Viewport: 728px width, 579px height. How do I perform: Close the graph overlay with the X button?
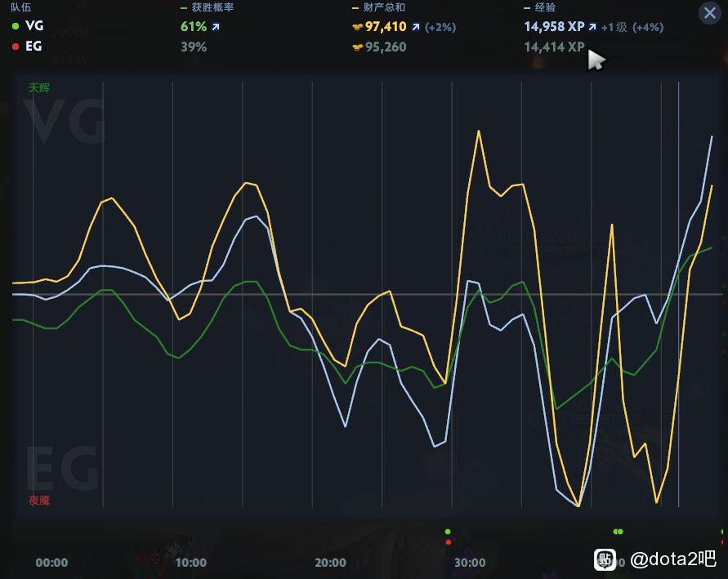tap(709, 12)
